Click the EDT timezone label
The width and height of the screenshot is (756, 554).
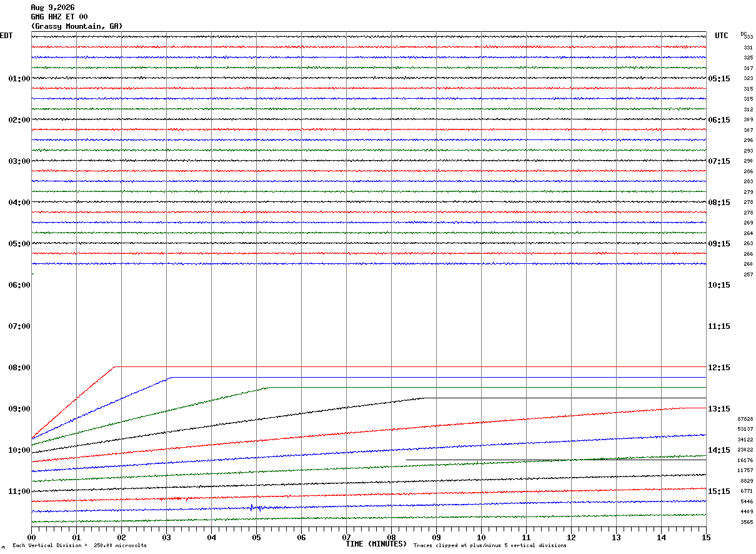click(x=6, y=36)
